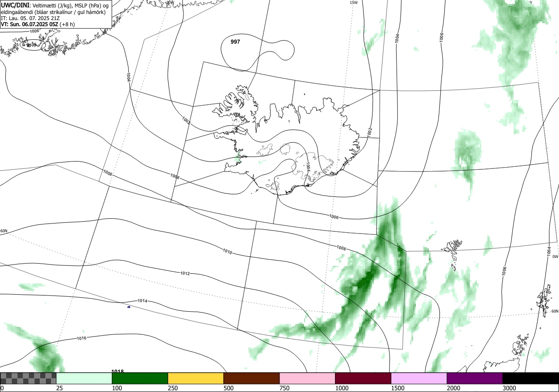Click the 1016 isobar label
559x392 pixels.
pyautogui.click(x=82, y=338)
